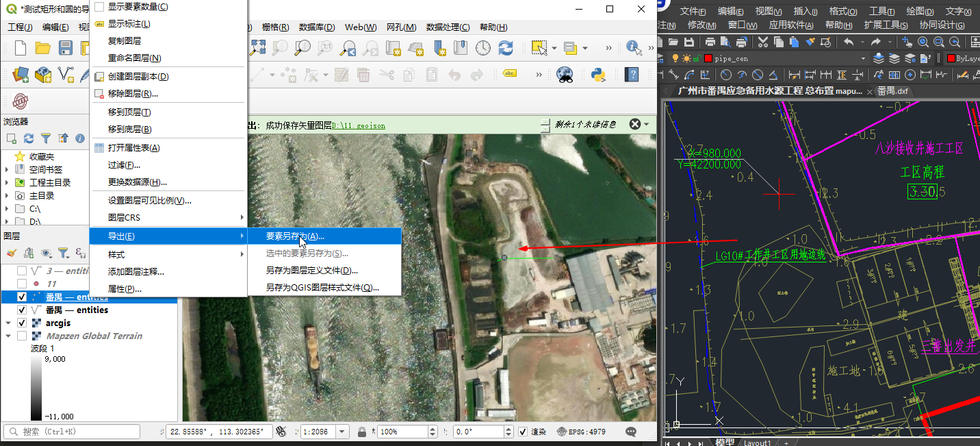Click the EPSG:4979 CRS button
Viewport: 980px width, 446px height.
[x=580, y=432]
